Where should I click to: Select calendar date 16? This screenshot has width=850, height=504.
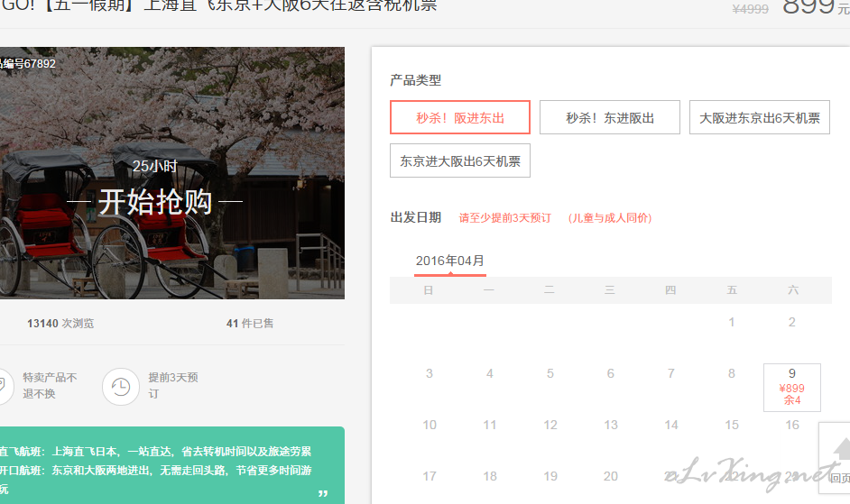tap(792, 425)
